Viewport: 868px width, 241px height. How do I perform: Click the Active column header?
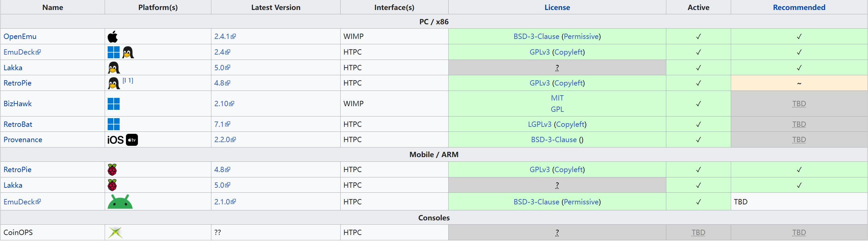[x=698, y=7]
